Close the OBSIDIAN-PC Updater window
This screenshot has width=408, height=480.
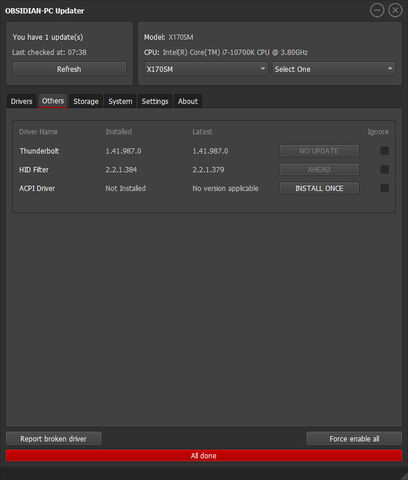(x=395, y=11)
